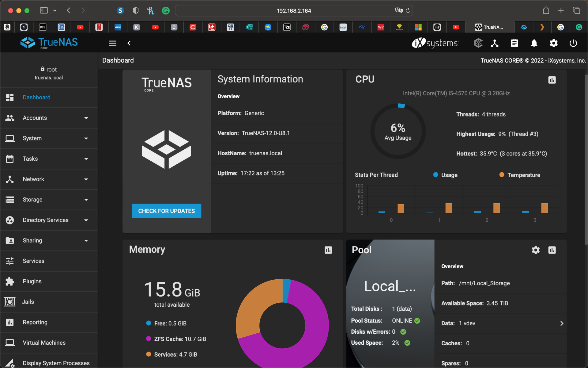Open Plugins in the sidebar
The image size is (588, 368).
(49, 282)
